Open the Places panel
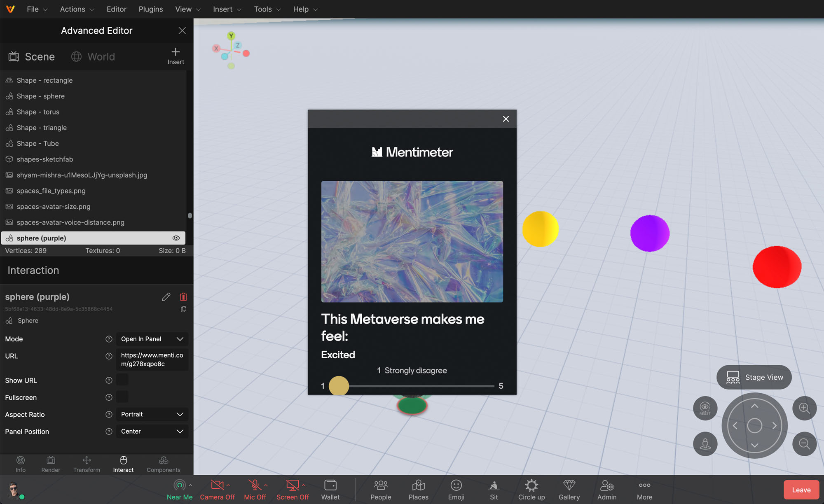 click(x=418, y=490)
